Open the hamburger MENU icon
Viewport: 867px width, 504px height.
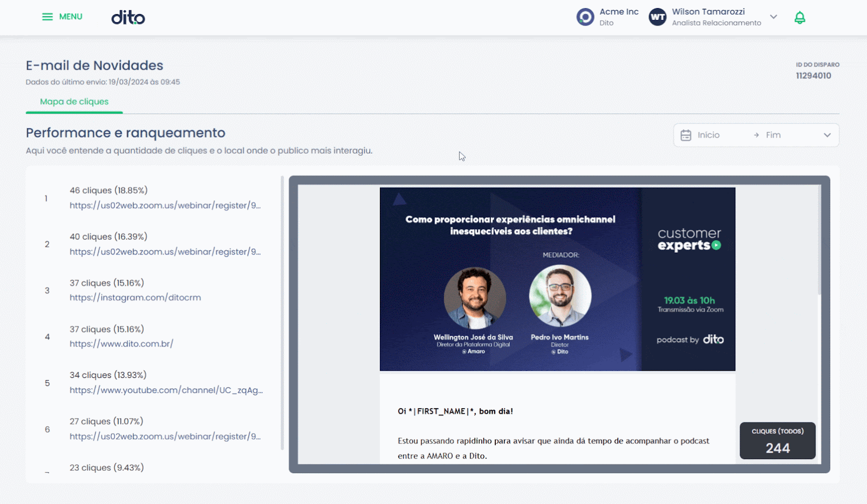pyautogui.click(x=47, y=17)
